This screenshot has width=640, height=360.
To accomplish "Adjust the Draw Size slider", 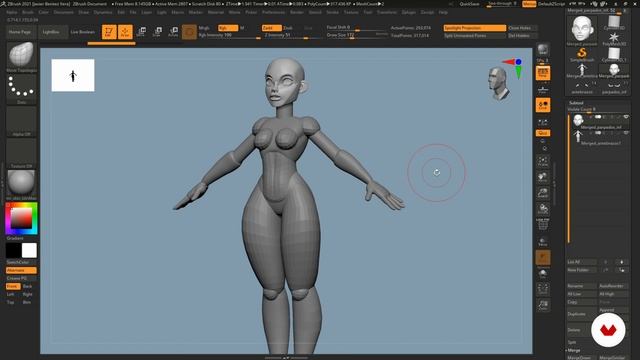I will point(357,36).
